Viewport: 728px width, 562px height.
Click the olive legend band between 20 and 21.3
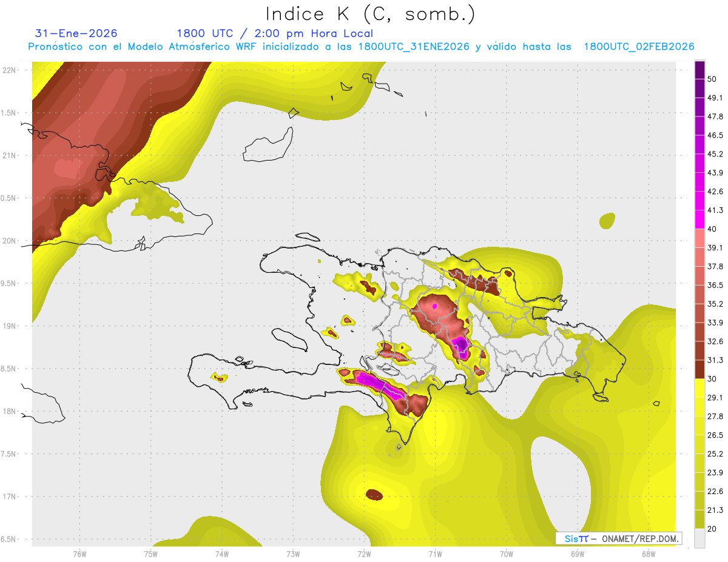tap(699, 519)
